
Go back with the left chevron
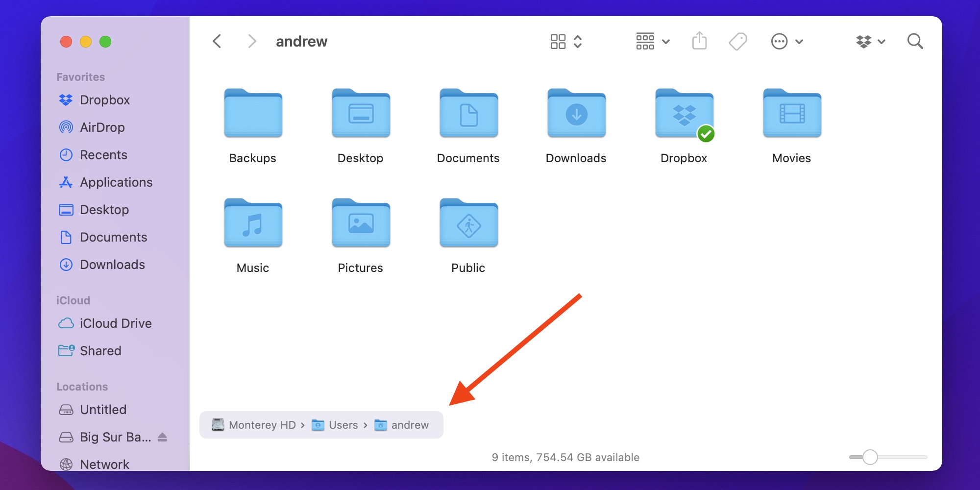[x=217, y=42]
